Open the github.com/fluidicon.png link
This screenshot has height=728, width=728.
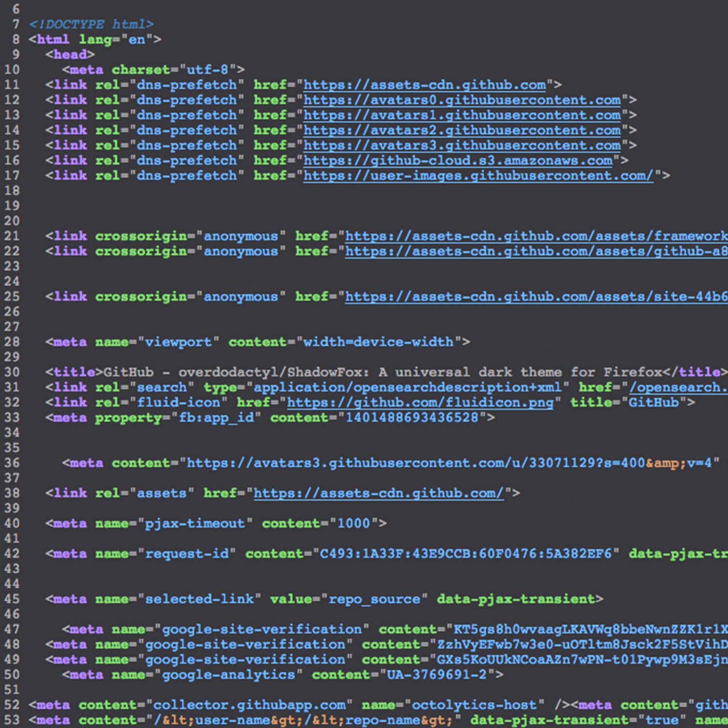point(420,402)
